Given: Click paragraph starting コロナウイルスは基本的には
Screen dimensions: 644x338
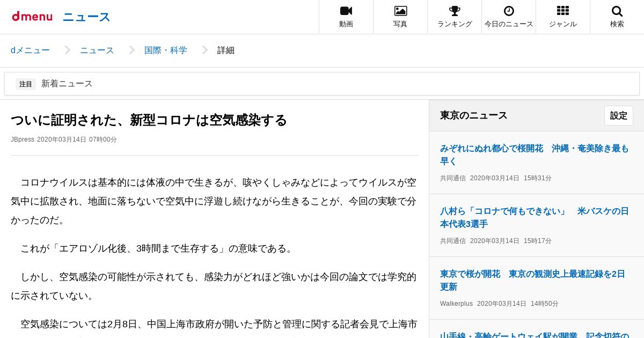Looking at the screenshot, I should pos(214,201).
